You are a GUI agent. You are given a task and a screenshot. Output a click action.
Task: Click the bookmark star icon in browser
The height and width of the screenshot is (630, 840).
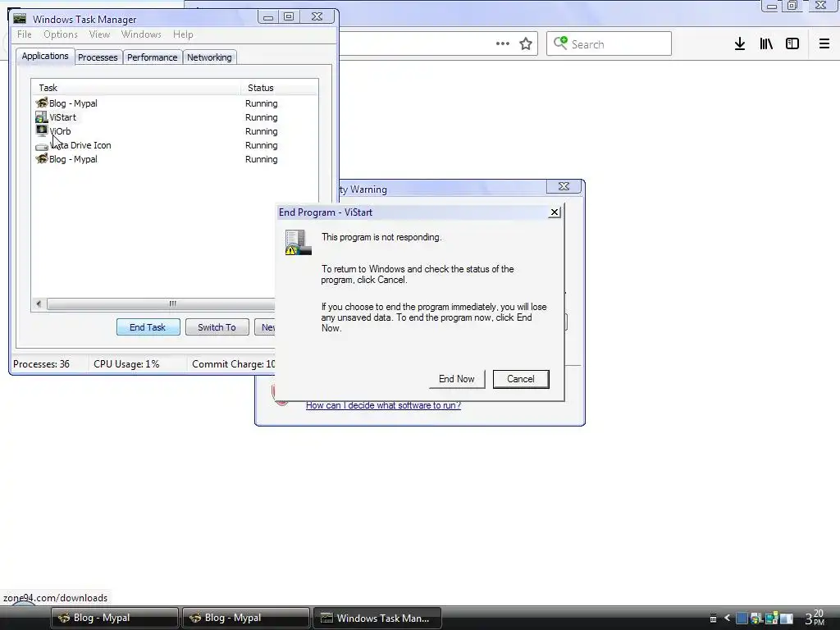click(x=526, y=44)
